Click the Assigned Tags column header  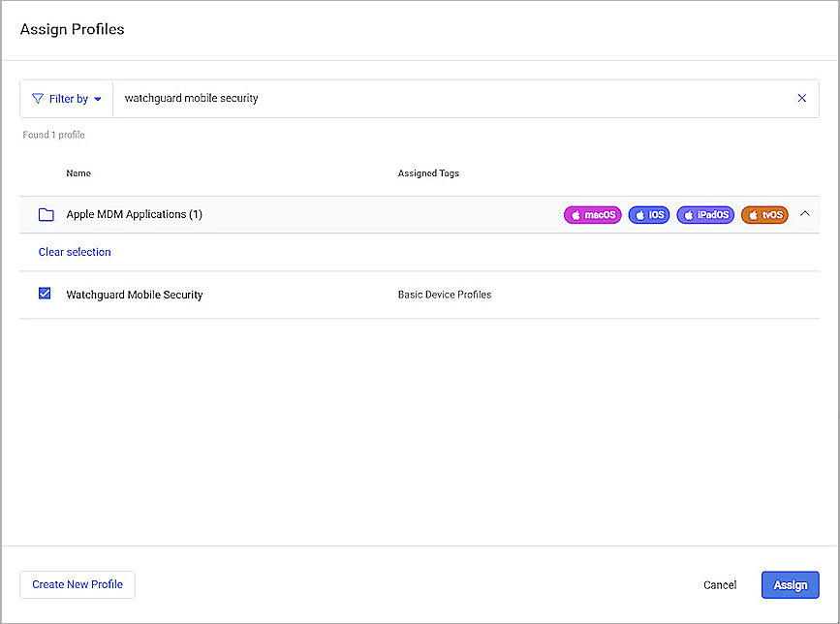tap(428, 172)
